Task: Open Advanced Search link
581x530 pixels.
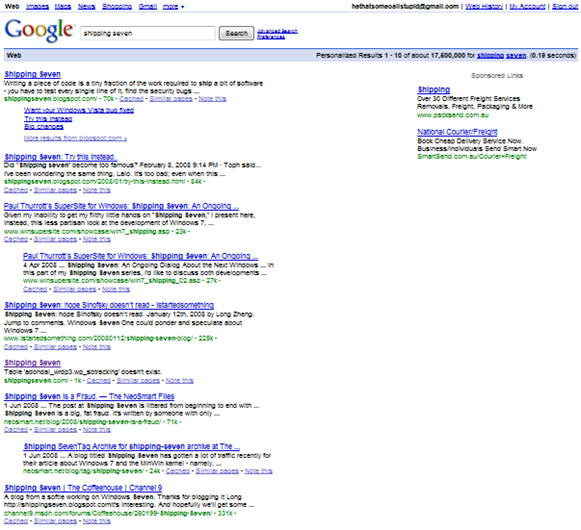Action: point(278,31)
